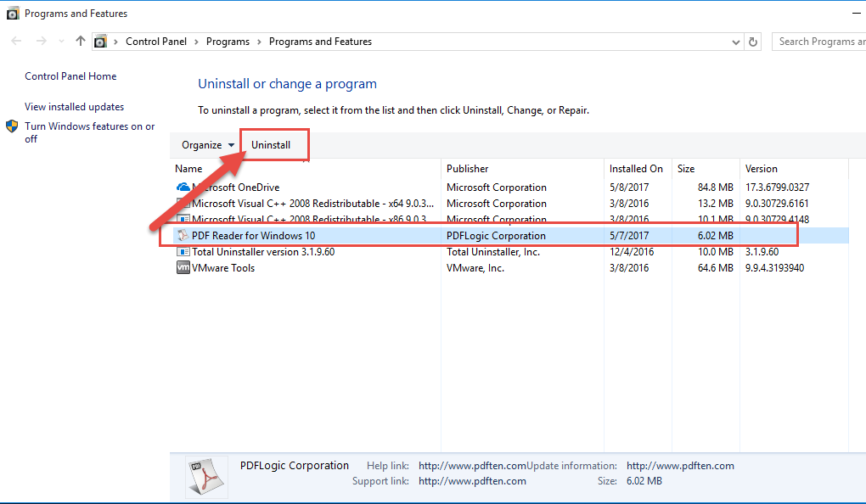Image resolution: width=866 pixels, height=504 pixels.
Task: Click the VMware Tools program icon
Action: coord(183,268)
